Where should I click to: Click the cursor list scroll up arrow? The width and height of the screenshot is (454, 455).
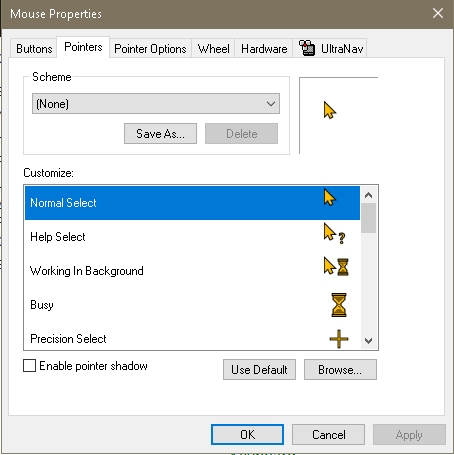(x=368, y=195)
